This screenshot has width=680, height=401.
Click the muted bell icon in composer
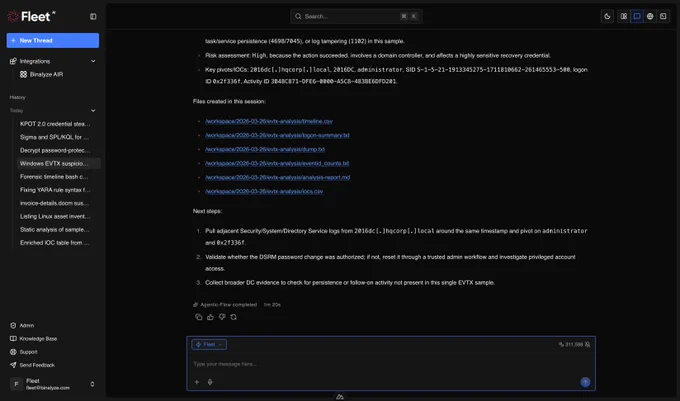point(588,345)
